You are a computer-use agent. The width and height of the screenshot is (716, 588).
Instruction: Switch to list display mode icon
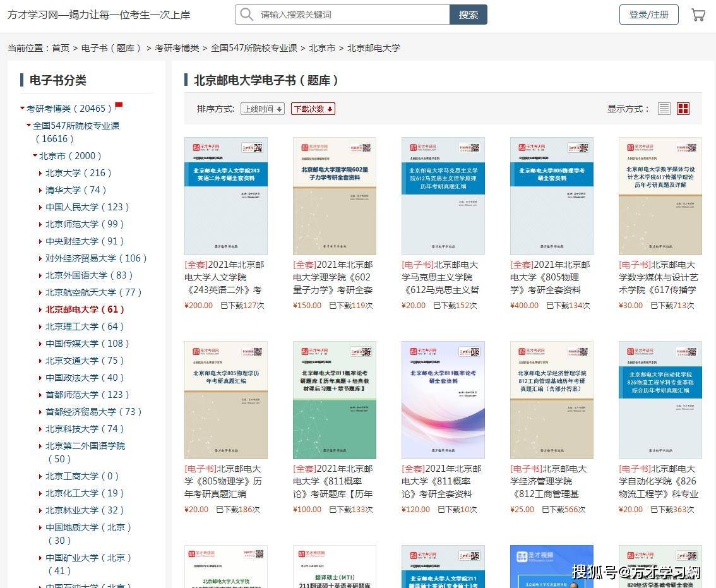click(x=664, y=108)
